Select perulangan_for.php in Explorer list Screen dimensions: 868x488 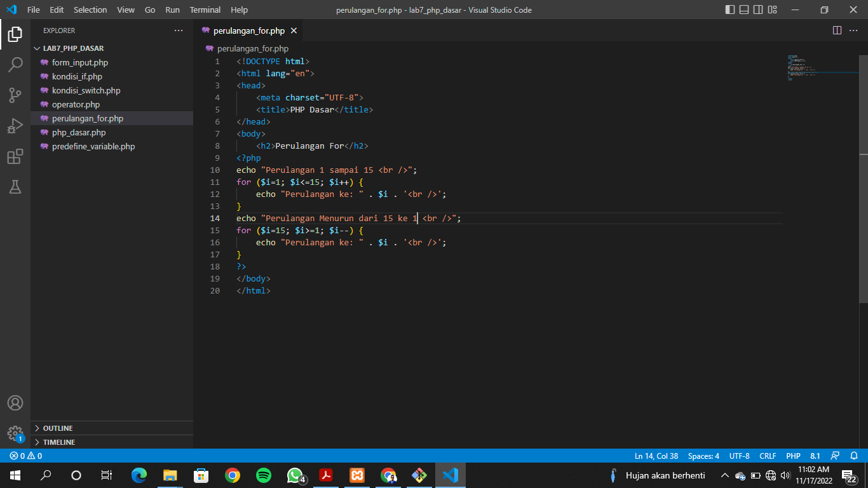pos(112,118)
